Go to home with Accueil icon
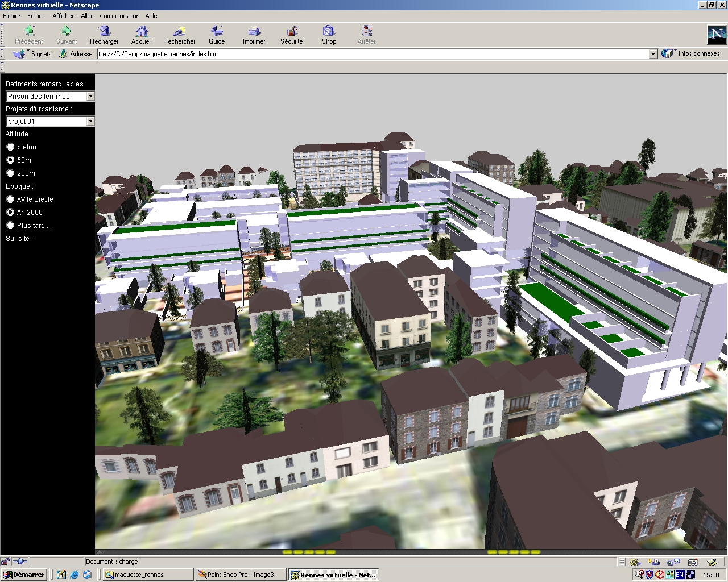The image size is (728, 582). (141, 32)
